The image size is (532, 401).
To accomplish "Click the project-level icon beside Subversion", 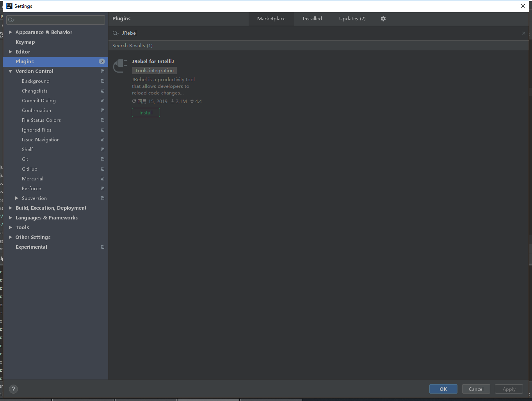I will (x=102, y=198).
